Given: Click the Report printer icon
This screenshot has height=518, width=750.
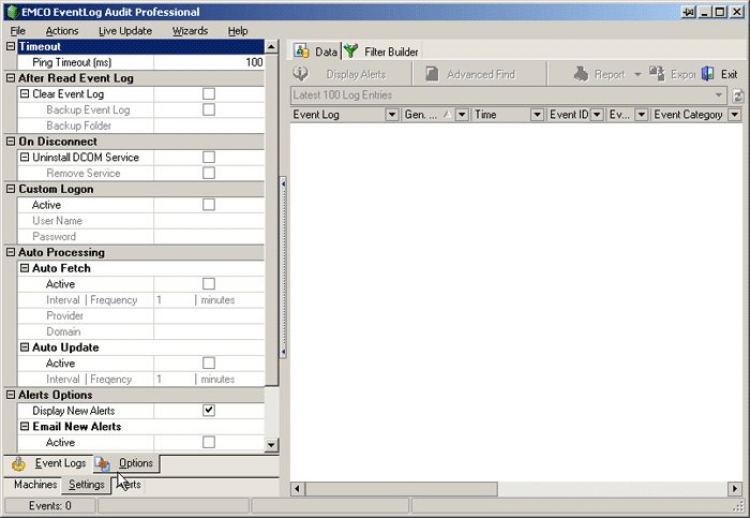Looking at the screenshot, I should [581, 74].
